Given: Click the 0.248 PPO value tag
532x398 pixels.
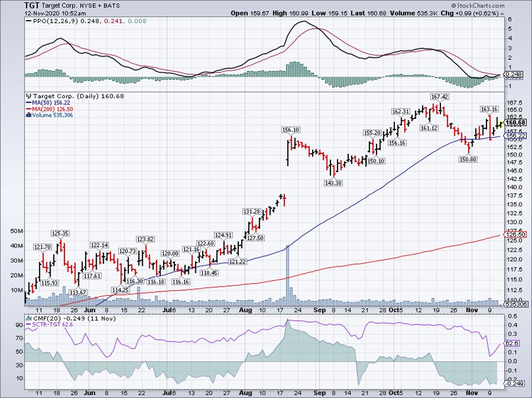Looking at the screenshot, I should point(514,74).
